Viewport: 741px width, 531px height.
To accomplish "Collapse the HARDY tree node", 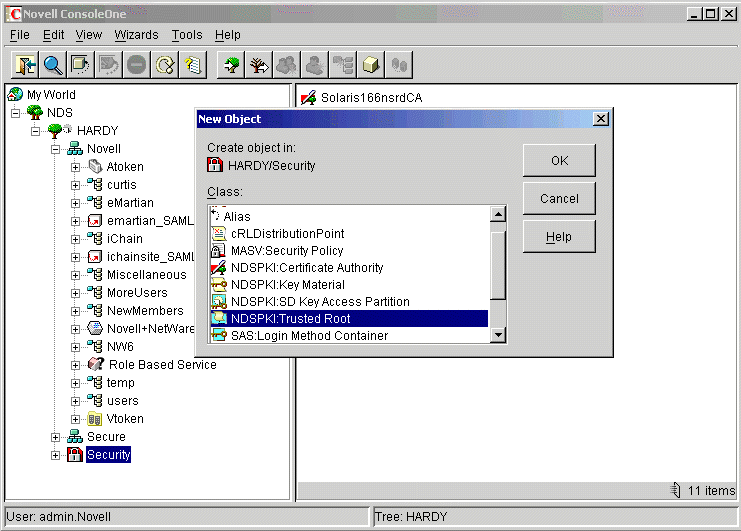I will click(x=35, y=131).
